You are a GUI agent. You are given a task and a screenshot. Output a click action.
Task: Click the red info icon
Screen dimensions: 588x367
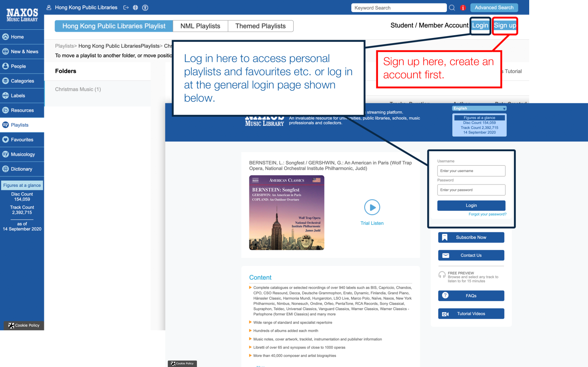(x=463, y=8)
